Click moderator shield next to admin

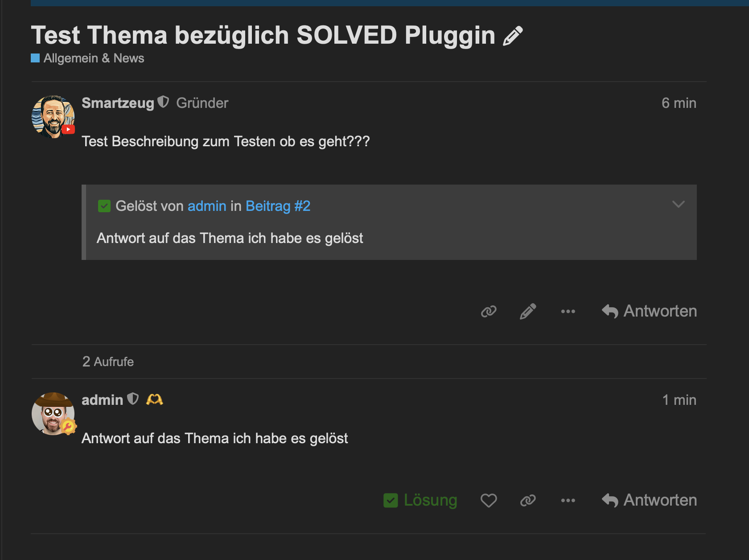133,399
